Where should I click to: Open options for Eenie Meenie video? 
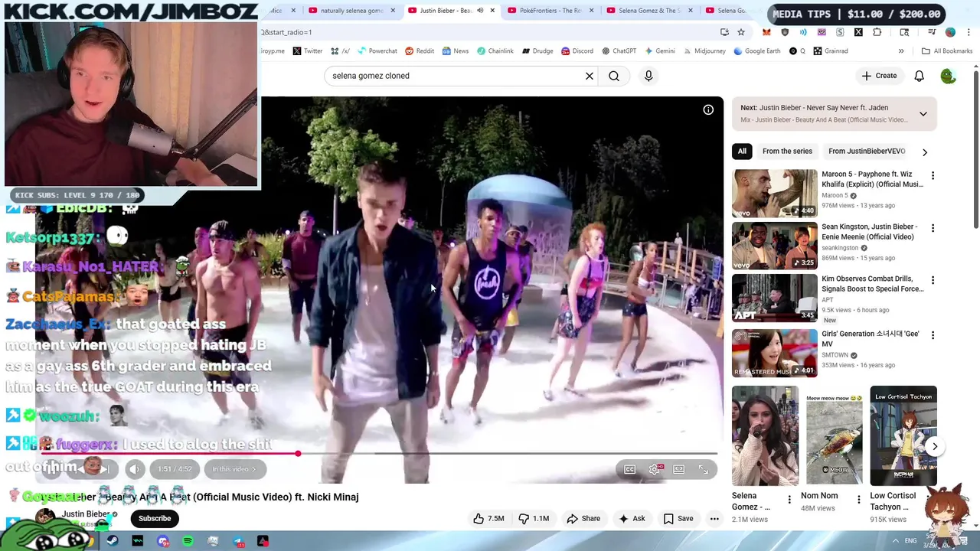933,228
